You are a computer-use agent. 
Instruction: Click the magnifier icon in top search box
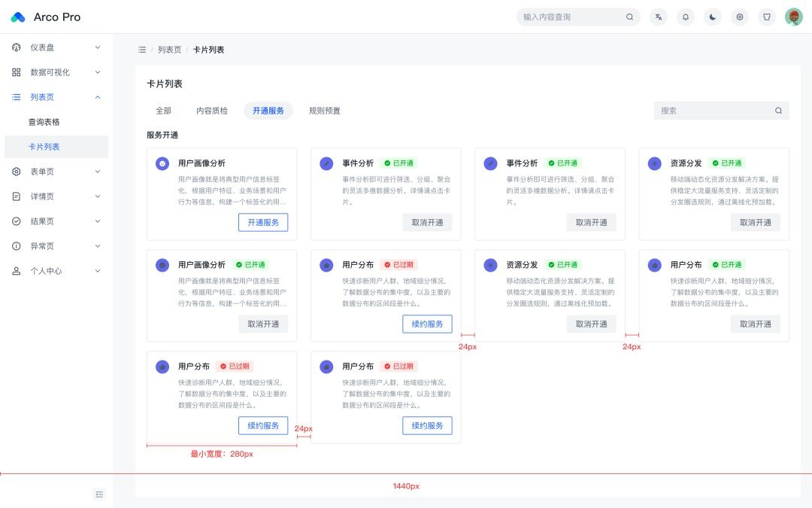tap(630, 17)
